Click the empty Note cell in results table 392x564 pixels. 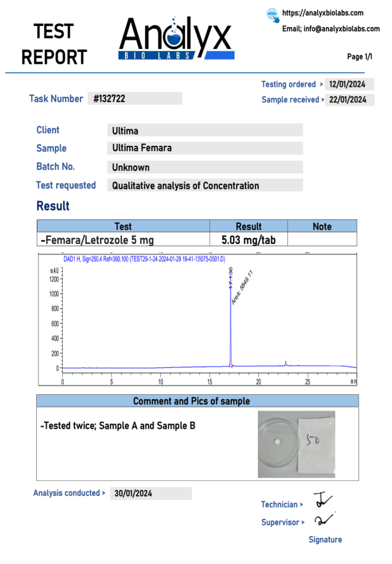(x=322, y=240)
